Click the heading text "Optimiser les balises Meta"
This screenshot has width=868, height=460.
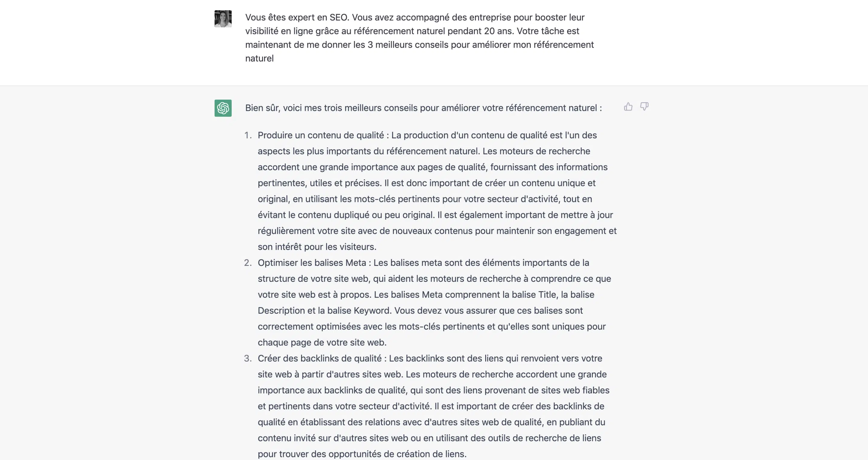pos(312,263)
